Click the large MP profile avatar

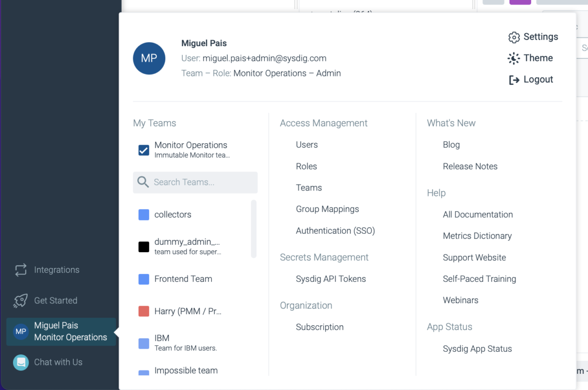click(149, 58)
